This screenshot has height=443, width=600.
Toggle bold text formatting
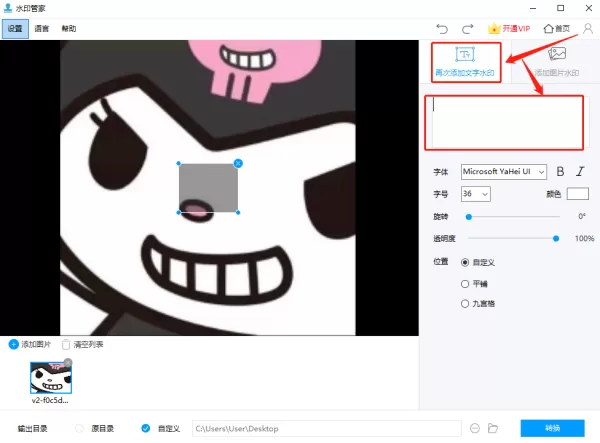tap(560, 172)
